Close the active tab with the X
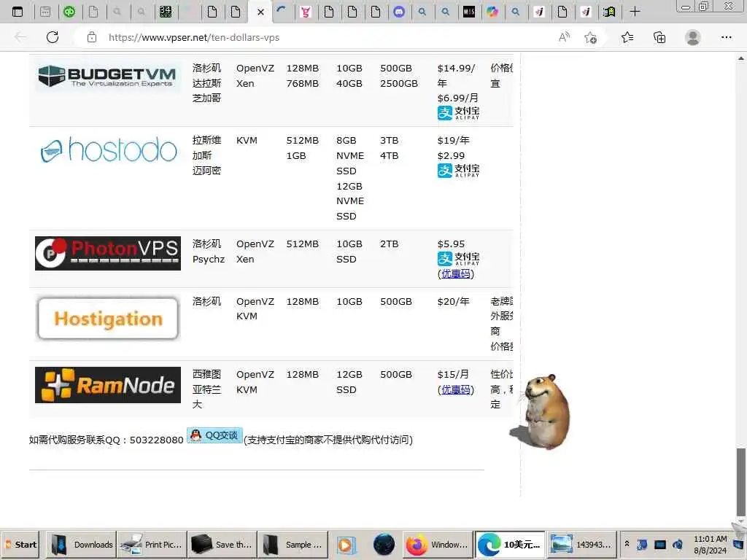The height and width of the screenshot is (560, 747). pos(260,12)
